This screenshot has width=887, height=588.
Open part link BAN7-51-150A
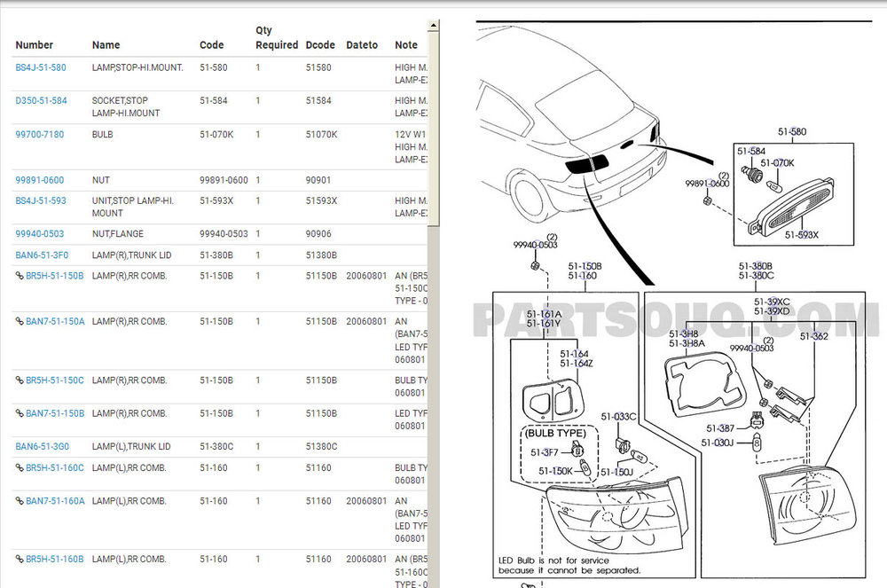55,322
